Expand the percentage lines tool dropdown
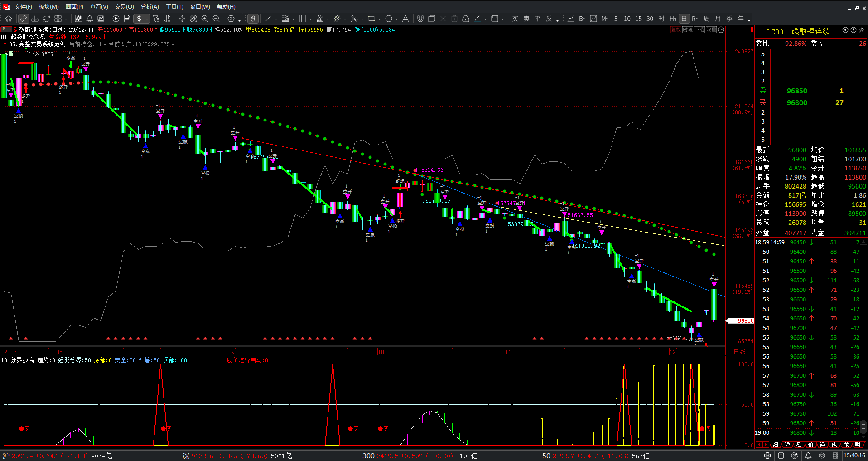The width and height of the screenshot is (868, 461). tap(294, 19)
